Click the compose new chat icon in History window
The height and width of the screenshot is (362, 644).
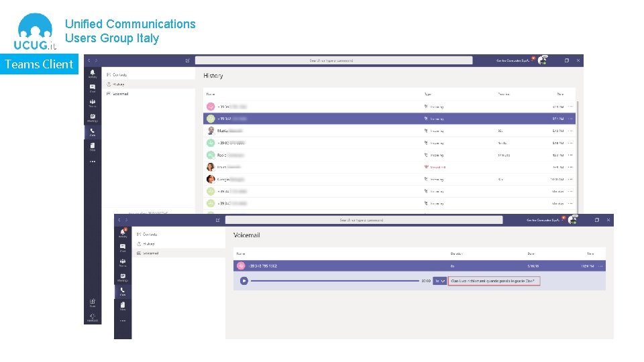(188, 60)
